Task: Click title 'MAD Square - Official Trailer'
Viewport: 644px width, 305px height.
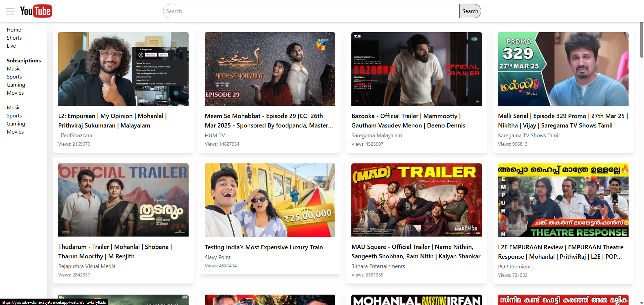Action: pos(416,252)
